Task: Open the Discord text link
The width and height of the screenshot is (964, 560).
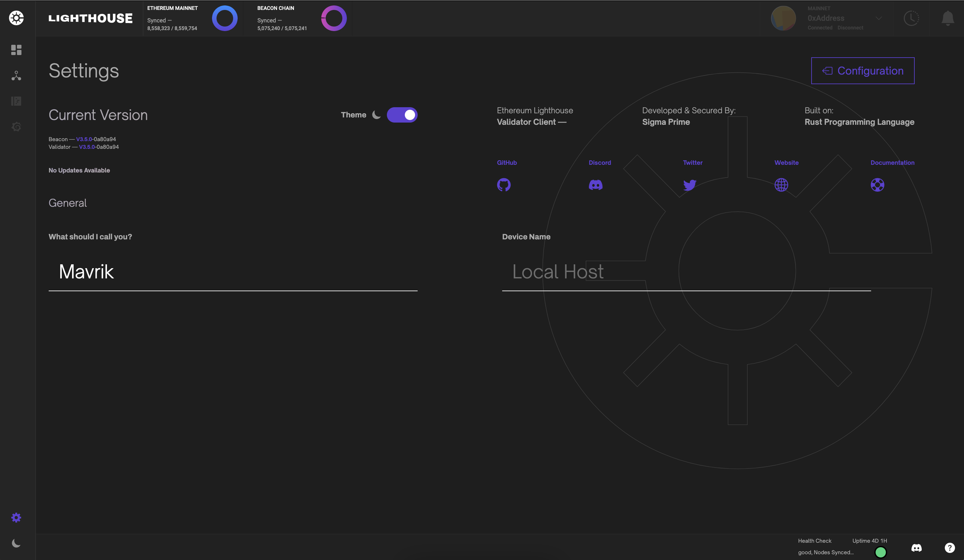Action: 600,163
